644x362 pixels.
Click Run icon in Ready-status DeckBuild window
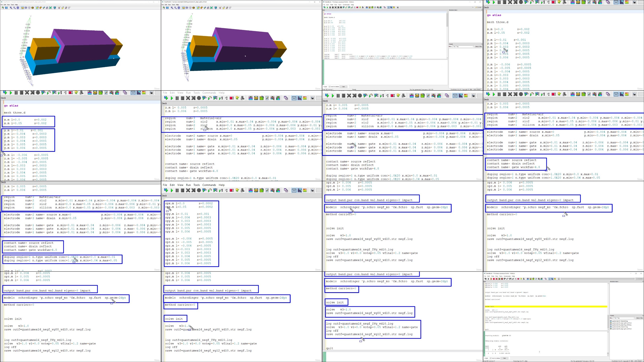[x=325, y=7]
